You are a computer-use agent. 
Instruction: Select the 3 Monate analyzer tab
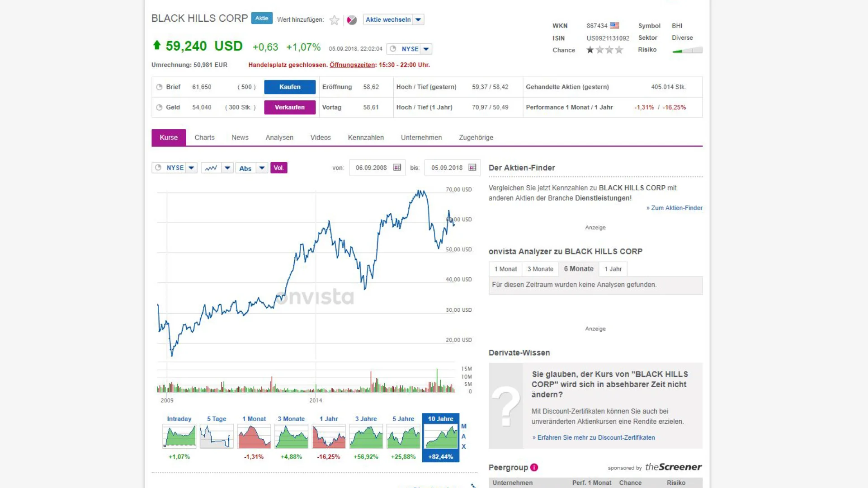tap(540, 269)
